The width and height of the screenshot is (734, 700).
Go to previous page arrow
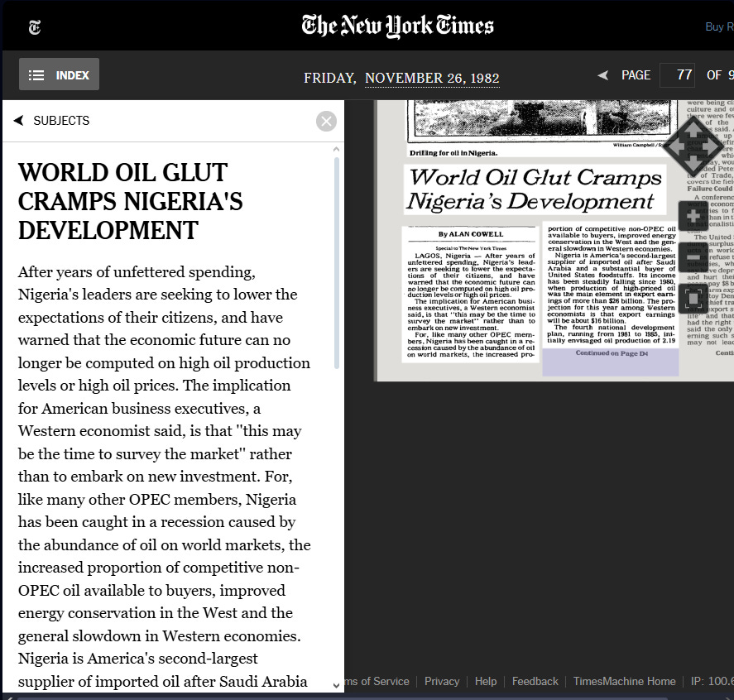pyautogui.click(x=603, y=75)
